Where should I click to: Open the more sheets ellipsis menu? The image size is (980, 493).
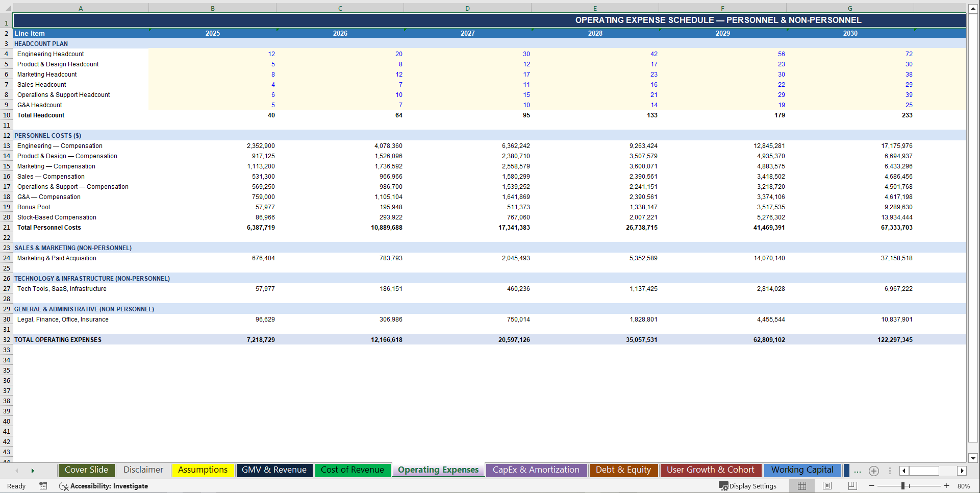tap(857, 471)
